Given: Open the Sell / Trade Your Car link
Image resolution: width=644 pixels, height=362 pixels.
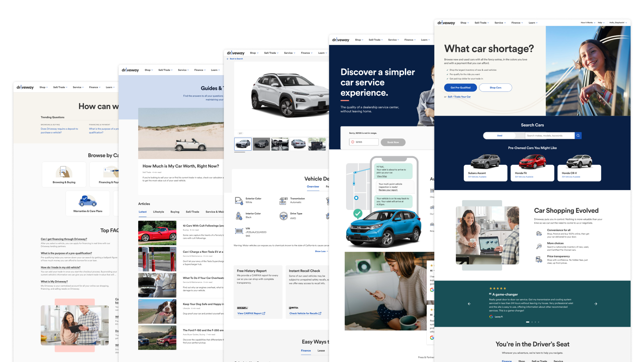Looking at the screenshot, I should 459,97.
